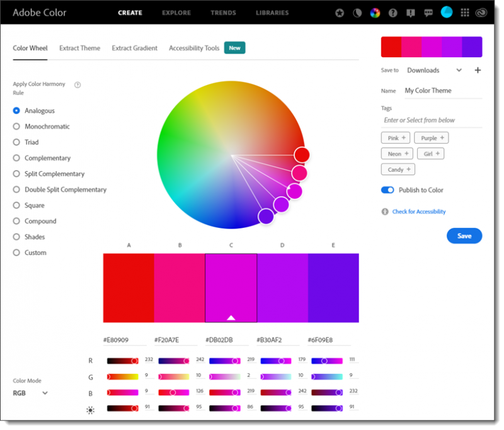
Task: Open the feedback exclamation icon
Action: 410,13
